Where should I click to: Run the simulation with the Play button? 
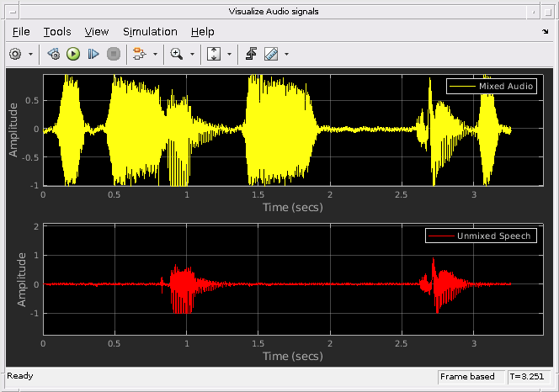tap(73, 54)
